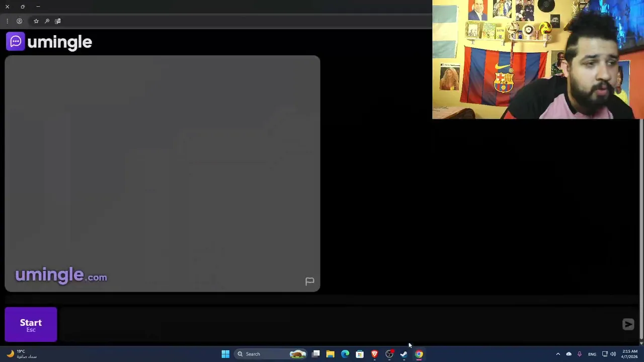Open Steam from taskbar

[x=404, y=354]
